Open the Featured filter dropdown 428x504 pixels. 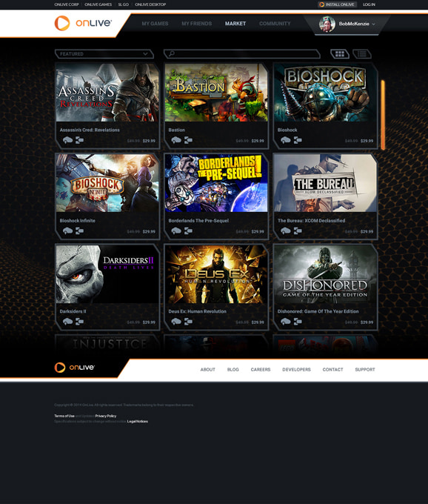[104, 54]
